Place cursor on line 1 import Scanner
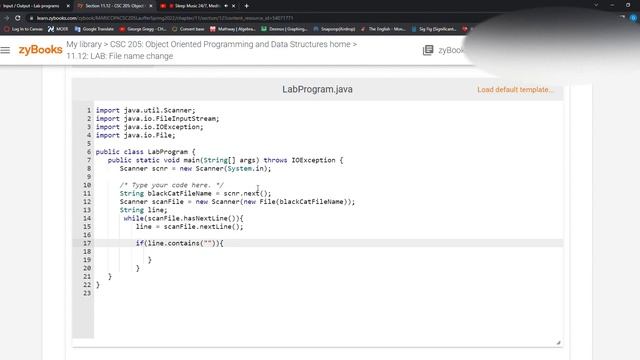Screen dimensions: 640x360 [146, 110]
